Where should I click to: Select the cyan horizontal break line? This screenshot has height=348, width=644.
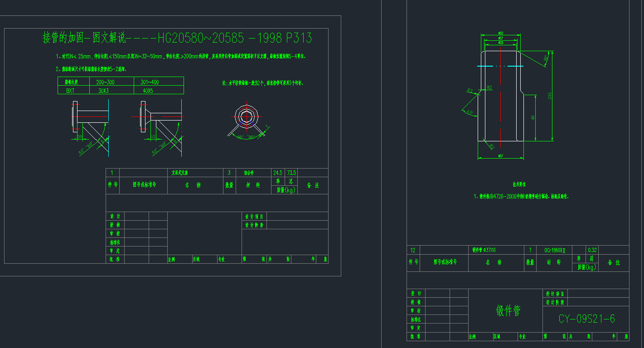tap(500, 66)
